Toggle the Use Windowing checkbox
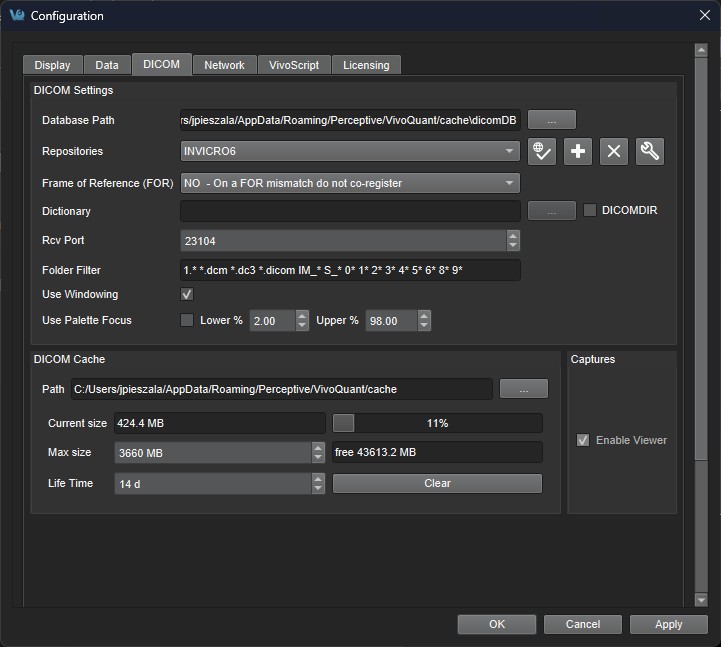 coord(186,294)
